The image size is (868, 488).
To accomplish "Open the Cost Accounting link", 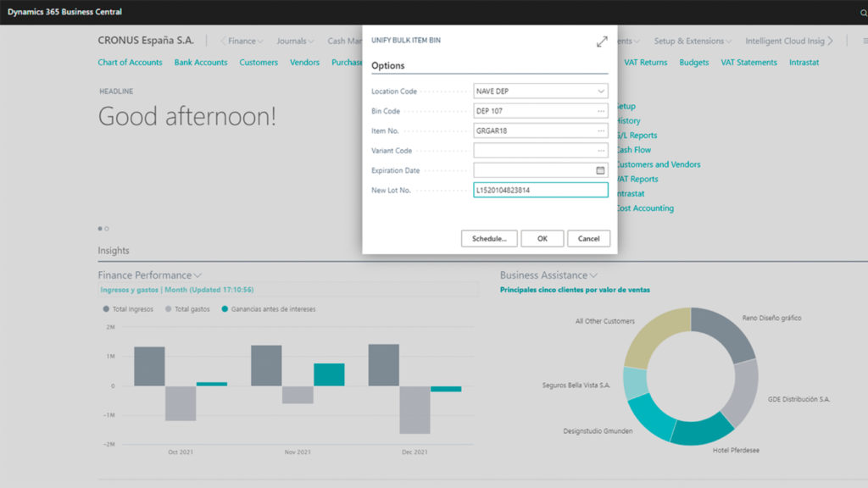I will tap(645, 208).
